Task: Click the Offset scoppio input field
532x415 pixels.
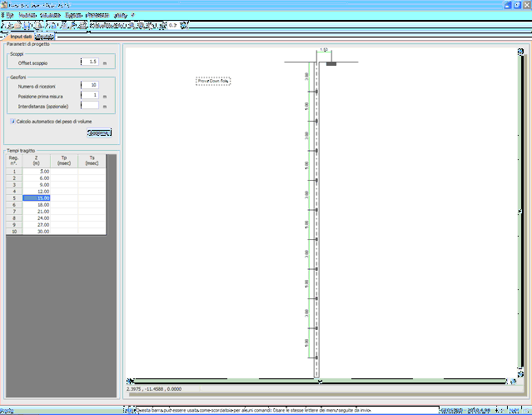Action: point(90,62)
